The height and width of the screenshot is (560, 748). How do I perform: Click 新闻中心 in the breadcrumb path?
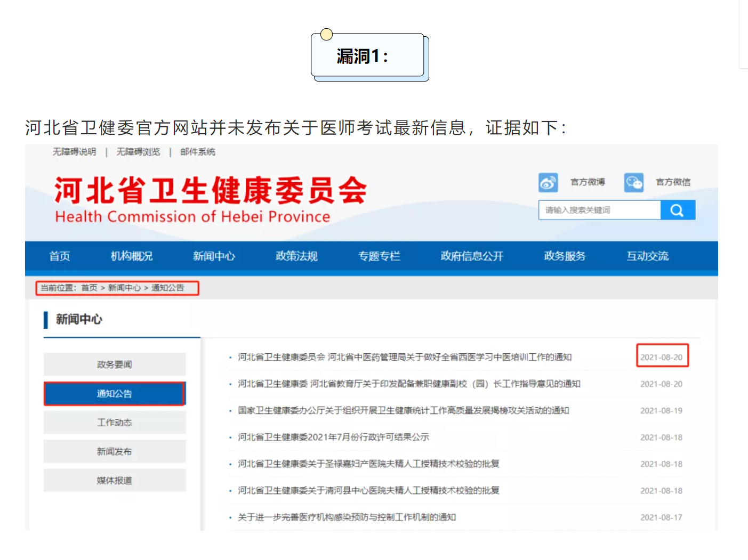(x=124, y=288)
